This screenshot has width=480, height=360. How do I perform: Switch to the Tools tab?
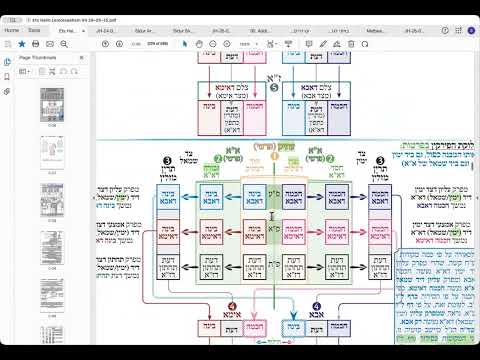(34, 30)
